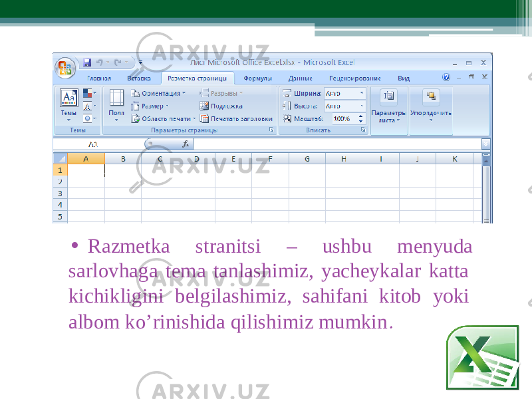The image size is (532, 399).
Task: Select row 5 header
Action: coord(61,216)
